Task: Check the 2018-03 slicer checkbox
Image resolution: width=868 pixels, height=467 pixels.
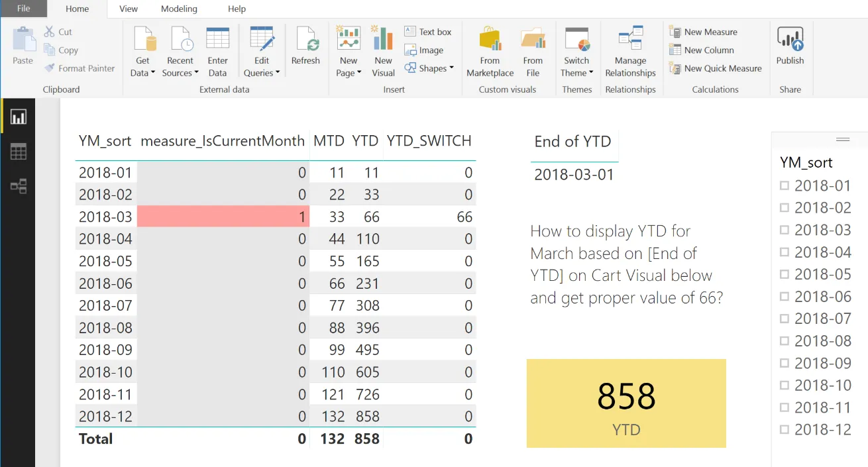Action: pos(785,230)
